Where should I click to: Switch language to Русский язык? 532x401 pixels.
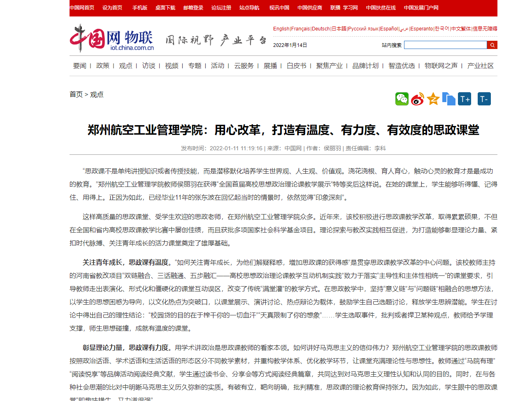click(363, 29)
